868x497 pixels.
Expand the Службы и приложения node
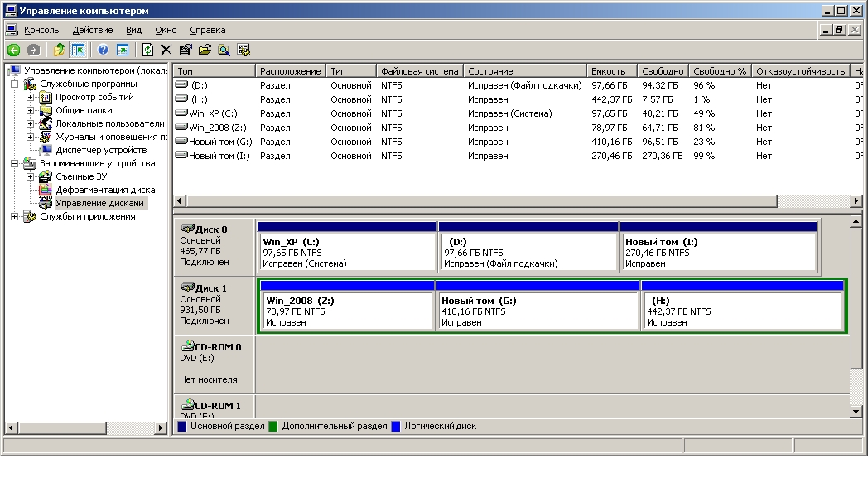click(x=14, y=217)
